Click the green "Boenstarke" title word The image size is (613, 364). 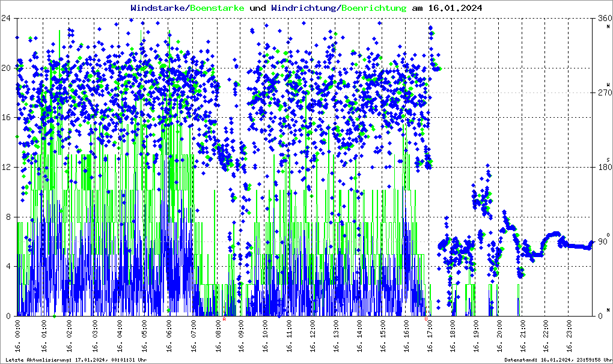click(x=217, y=8)
